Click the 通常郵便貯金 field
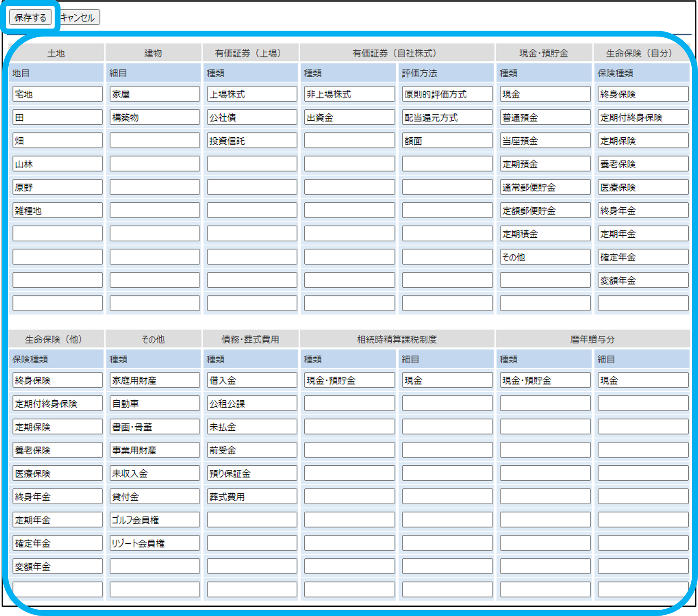Image resolution: width=698 pixels, height=616 pixels. click(x=545, y=187)
